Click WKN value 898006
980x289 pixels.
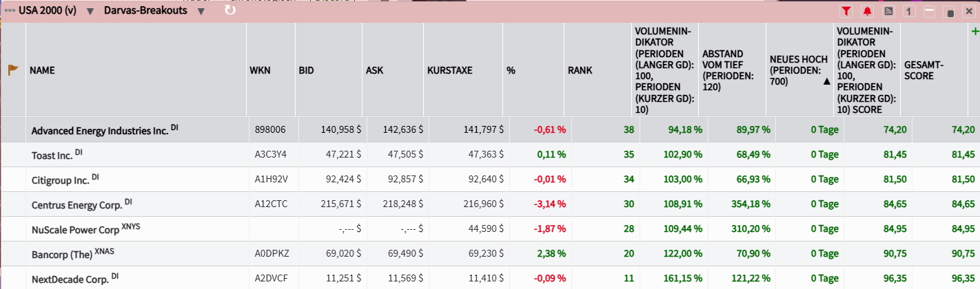coord(269,129)
